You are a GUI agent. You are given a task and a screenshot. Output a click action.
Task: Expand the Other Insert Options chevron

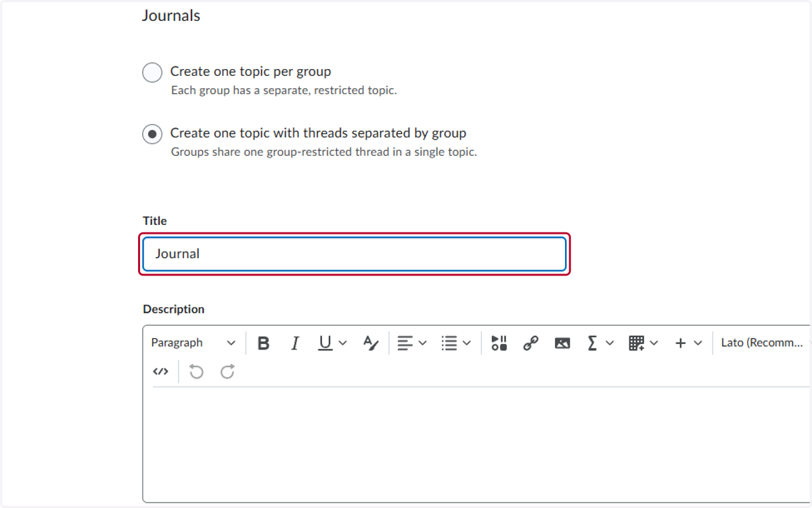(x=698, y=343)
